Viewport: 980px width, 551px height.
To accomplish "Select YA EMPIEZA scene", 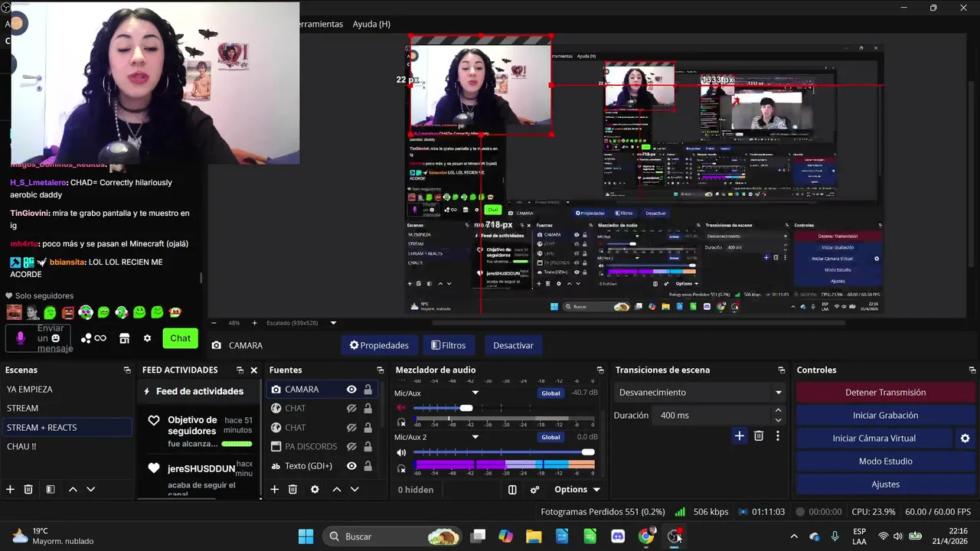I will [x=67, y=390].
